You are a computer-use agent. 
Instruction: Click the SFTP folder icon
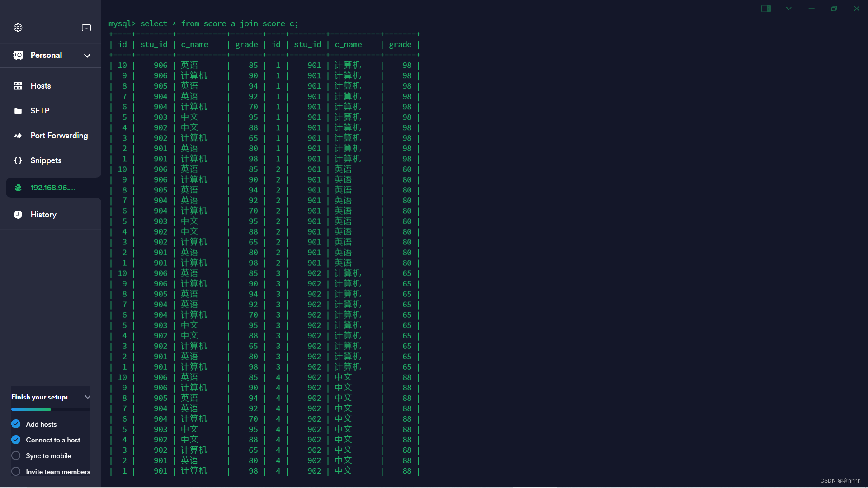click(x=18, y=111)
